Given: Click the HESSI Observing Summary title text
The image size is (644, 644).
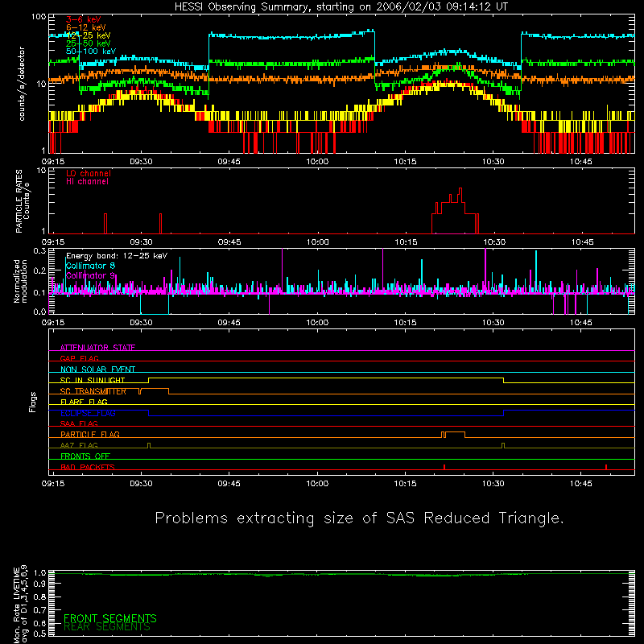Looking at the screenshot, I should pyautogui.click(x=341, y=7).
